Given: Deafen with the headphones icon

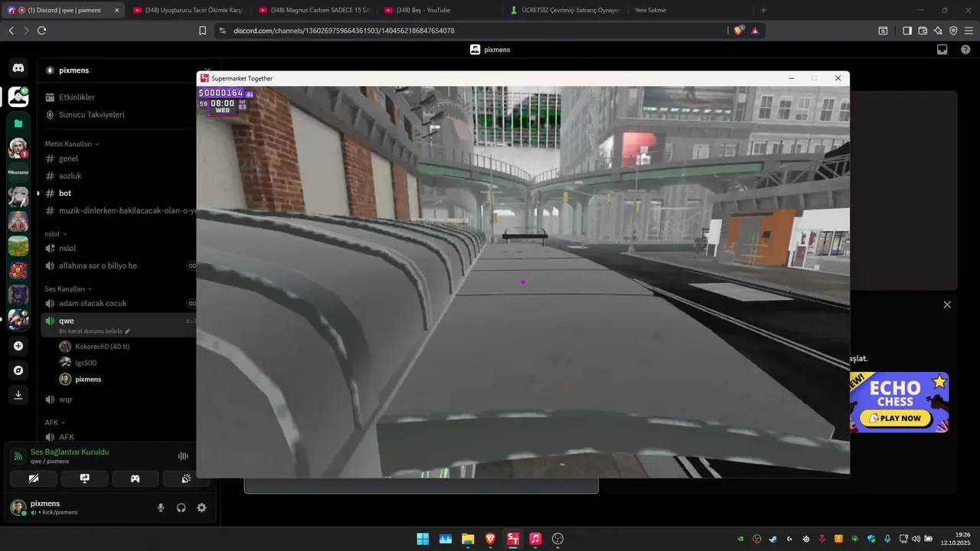Looking at the screenshot, I should pos(181,507).
